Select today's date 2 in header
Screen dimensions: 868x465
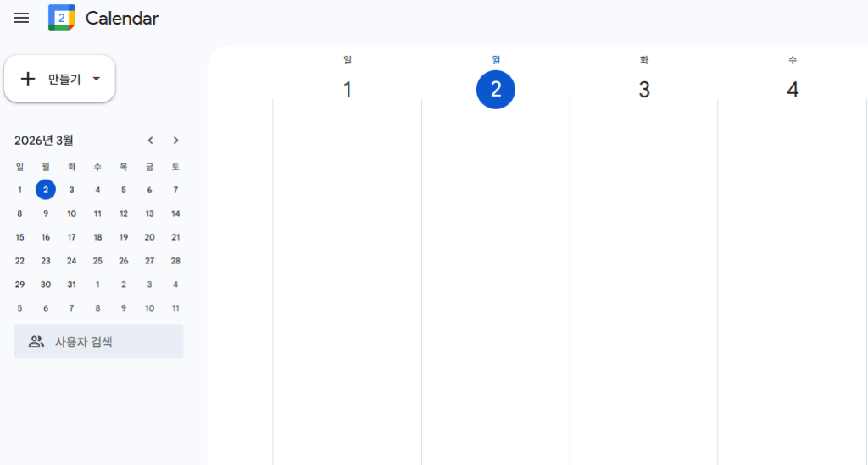point(496,90)
